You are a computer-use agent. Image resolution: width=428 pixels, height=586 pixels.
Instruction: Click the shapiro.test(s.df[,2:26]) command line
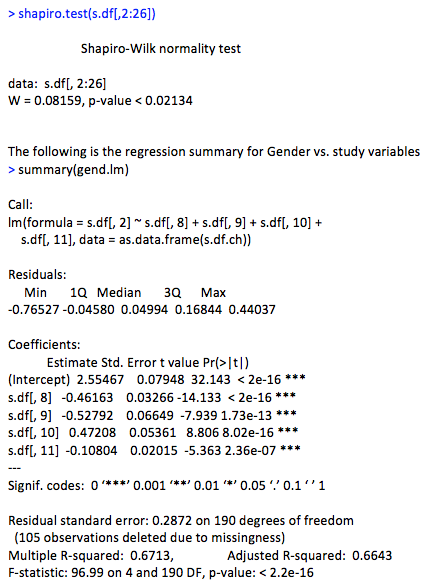pyautogui.click(x=81, y=14)
